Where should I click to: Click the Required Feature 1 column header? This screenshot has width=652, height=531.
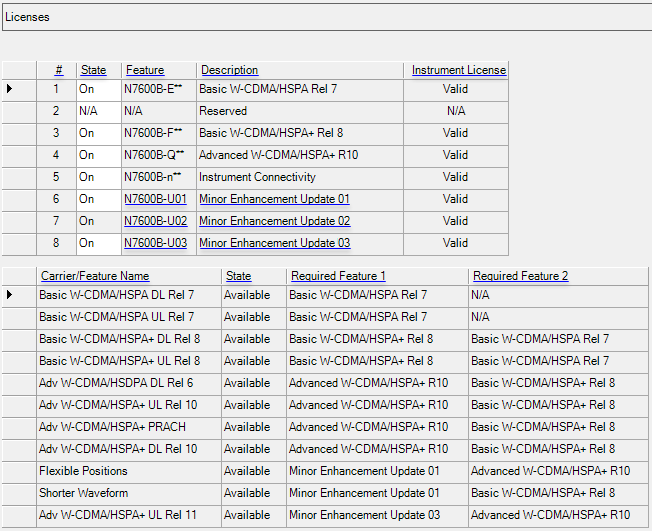(338, 276)
